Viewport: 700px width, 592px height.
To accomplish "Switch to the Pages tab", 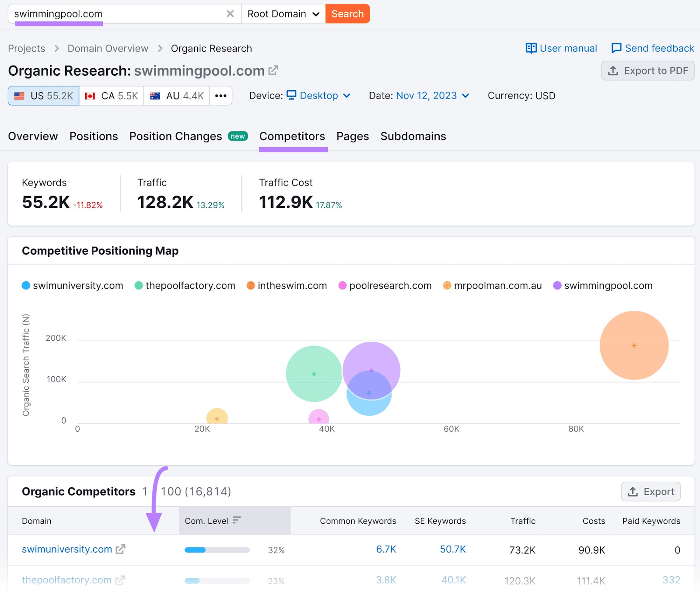I will 353,137.
